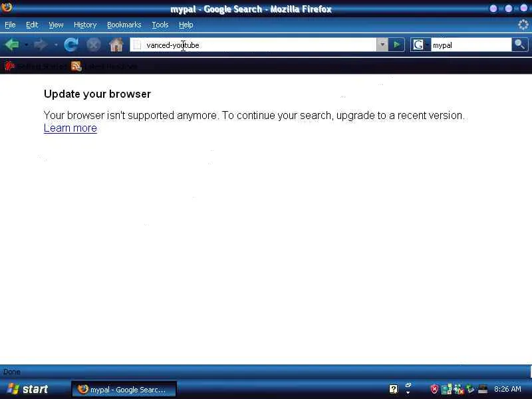
Task: Go to the home page icon
Action: tap(116, 45)
